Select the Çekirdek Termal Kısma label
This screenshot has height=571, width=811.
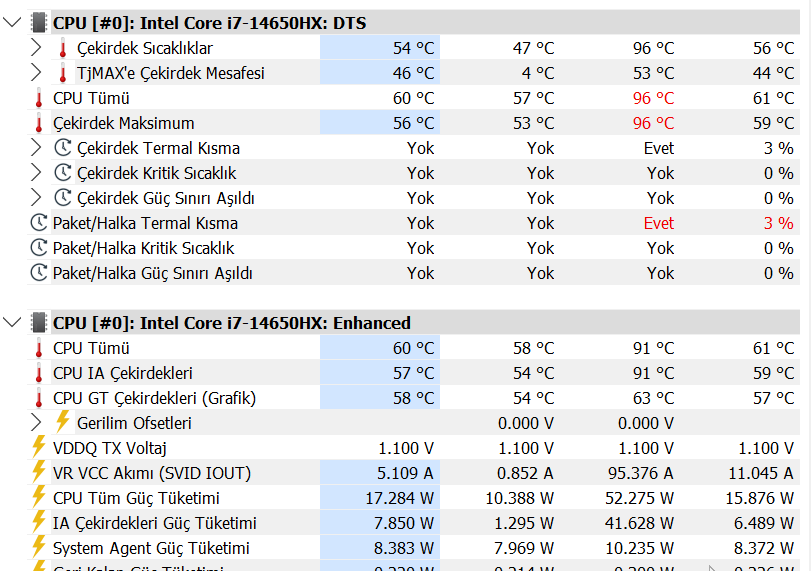(x=158, y=148)
